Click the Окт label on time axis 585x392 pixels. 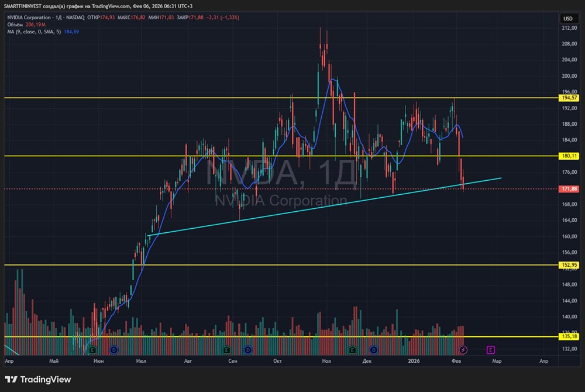(277, 361)
